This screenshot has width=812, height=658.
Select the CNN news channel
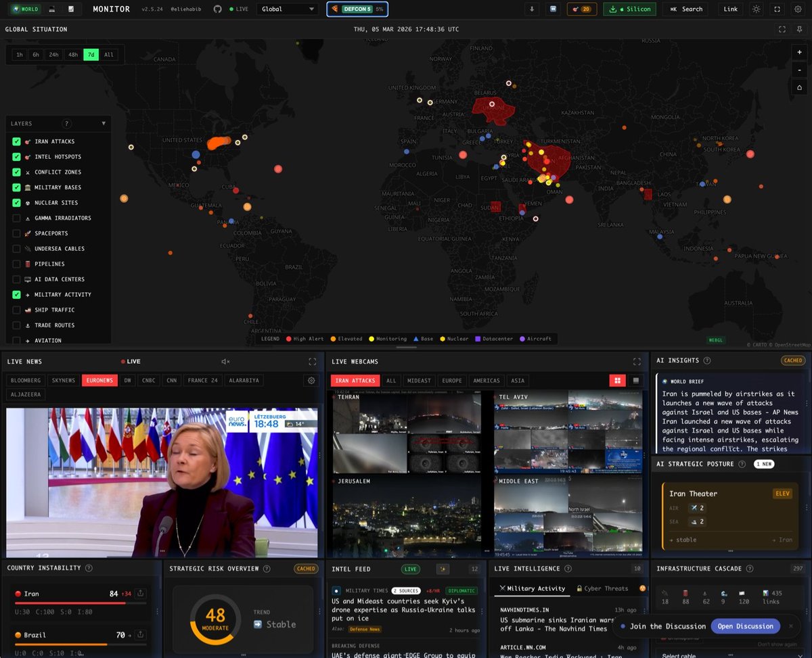coord(171,381)
